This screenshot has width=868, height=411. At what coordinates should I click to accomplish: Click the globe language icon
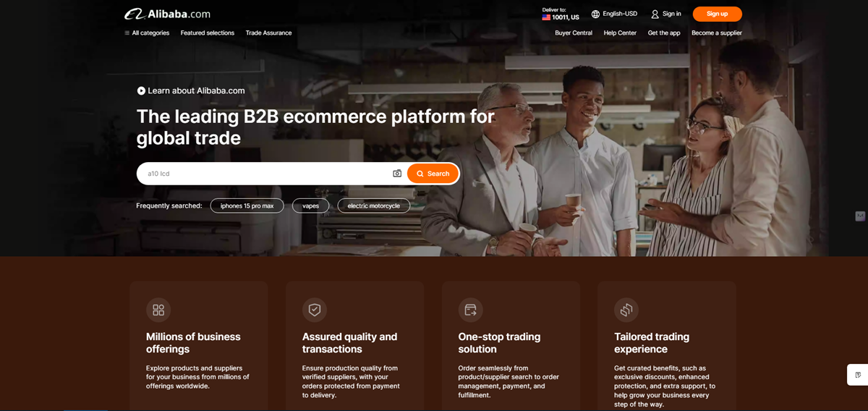click(595, 14)
